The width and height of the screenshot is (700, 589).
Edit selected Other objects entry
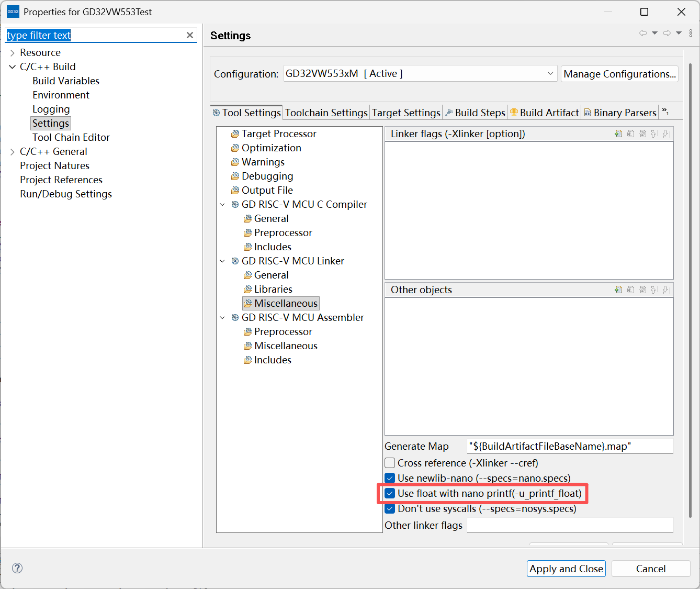642,290
